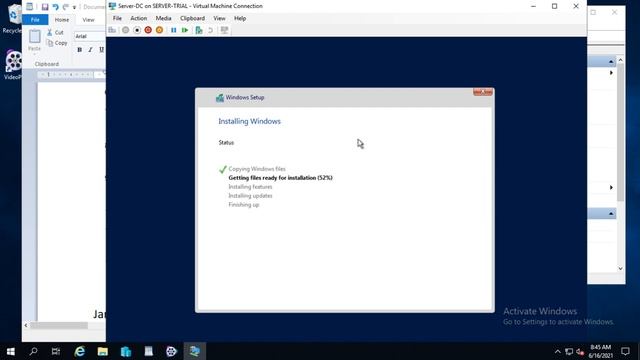Click Actions pane scroll up arrow

click(x=620, y=60)
